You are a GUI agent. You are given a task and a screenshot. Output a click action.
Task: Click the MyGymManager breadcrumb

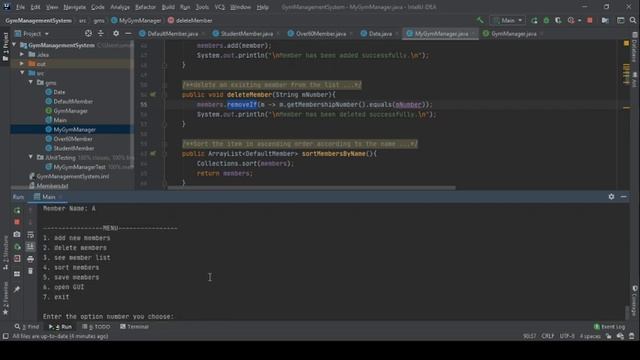136,20
